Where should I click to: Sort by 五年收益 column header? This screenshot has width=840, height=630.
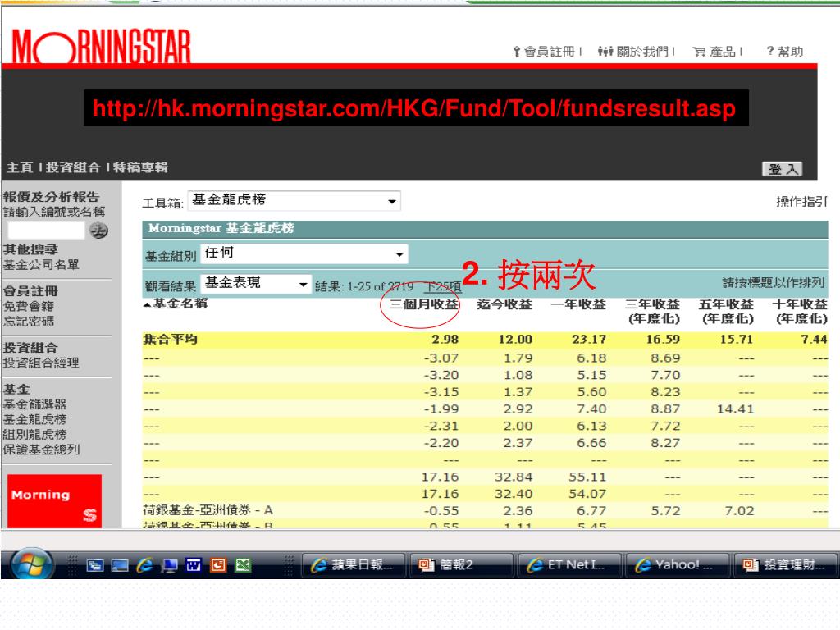click(x=727, y=311)
